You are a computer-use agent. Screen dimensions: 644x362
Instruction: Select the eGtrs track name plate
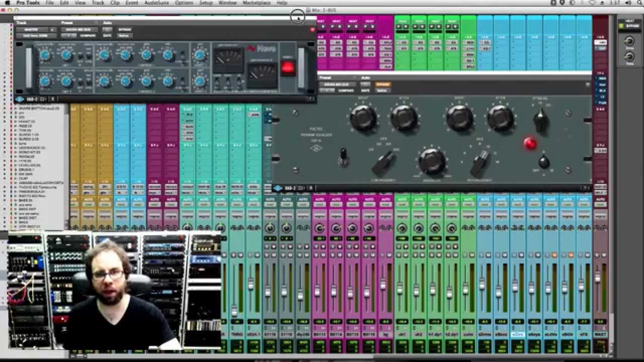pyautogui.click(x=517, y=334)
